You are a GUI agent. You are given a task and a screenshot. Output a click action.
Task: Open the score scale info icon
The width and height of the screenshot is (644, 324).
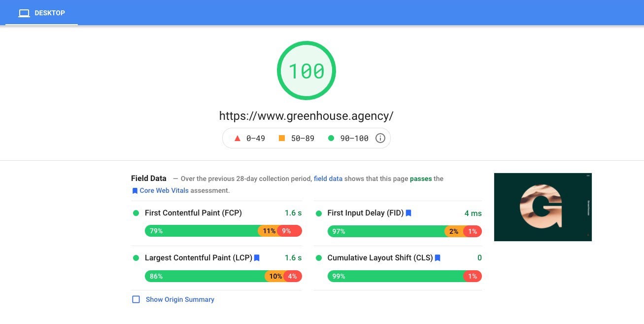coord(380,139)
